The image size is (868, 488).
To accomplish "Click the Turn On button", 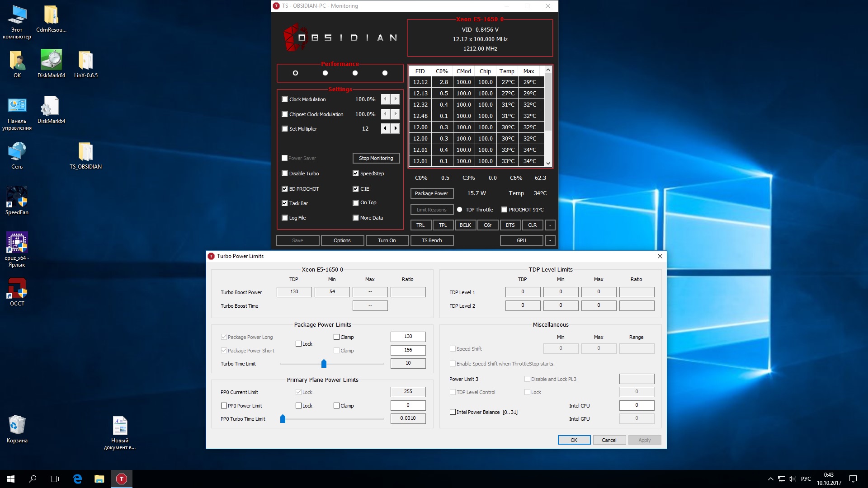I will pyautogui.click(x=387, y=240).
